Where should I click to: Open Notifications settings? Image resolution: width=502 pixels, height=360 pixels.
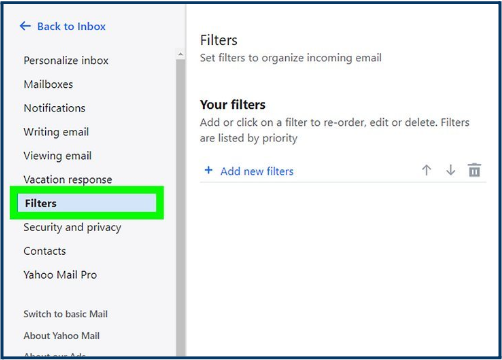coord(54,108)
